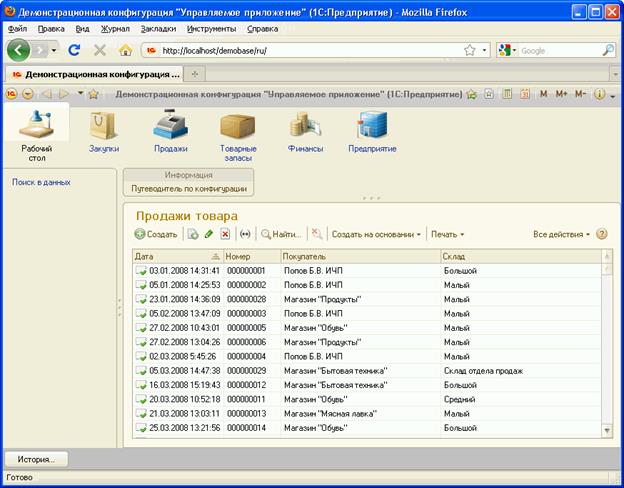
Task: Click the round 1C menu dropdown button
Action: [28, 94]
